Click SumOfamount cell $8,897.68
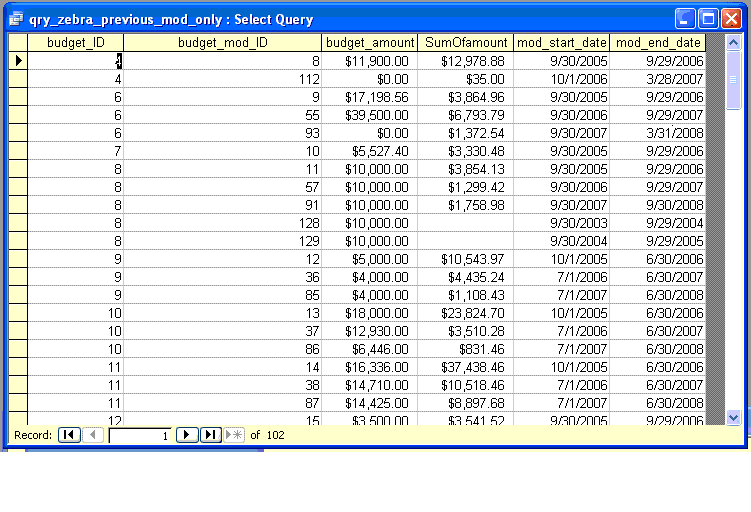751x512 pixels. [466, 403]
